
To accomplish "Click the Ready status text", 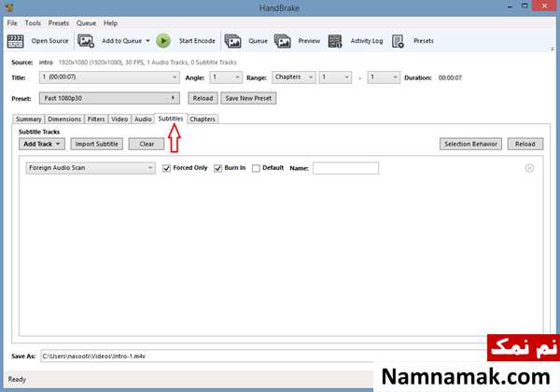I will point(17,379).
